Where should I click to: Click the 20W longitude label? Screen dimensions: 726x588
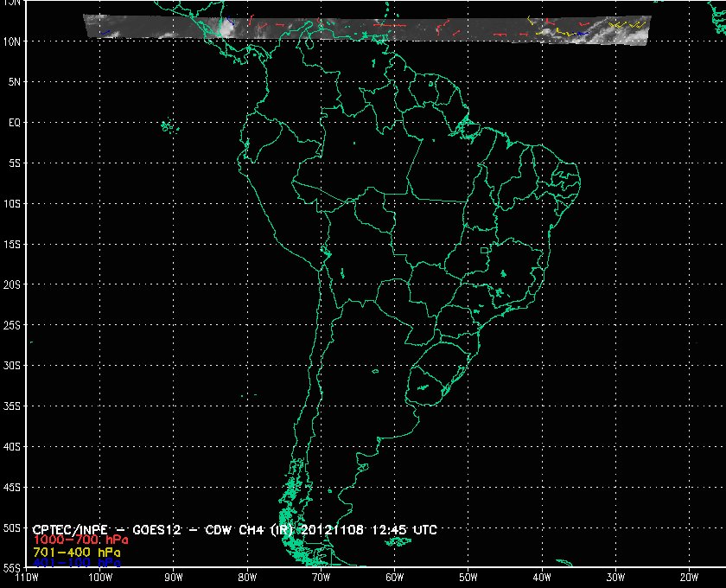coord(689,578)
